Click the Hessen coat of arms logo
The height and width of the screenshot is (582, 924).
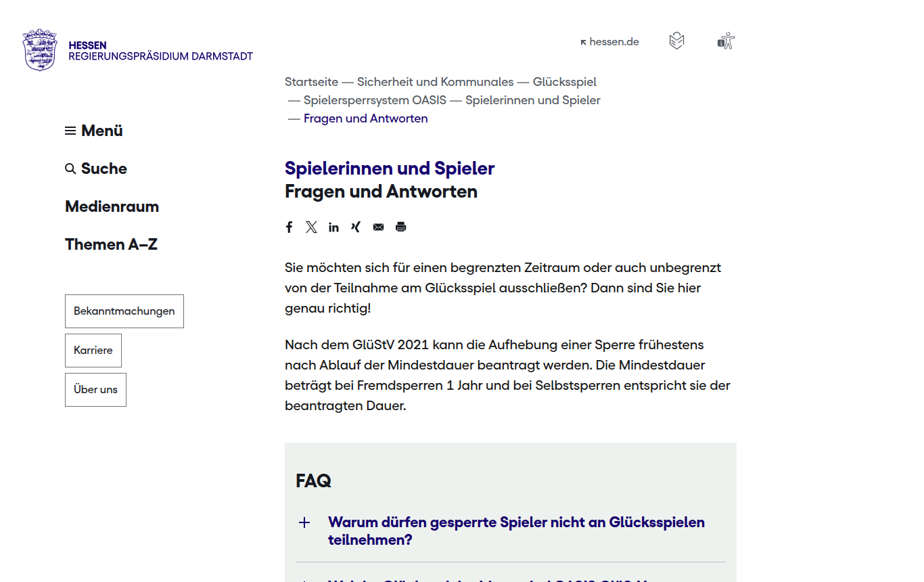coord(40,49)
